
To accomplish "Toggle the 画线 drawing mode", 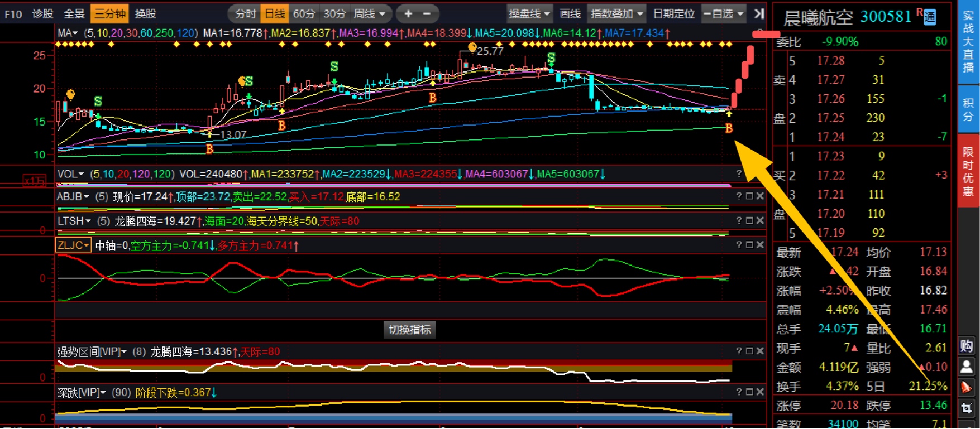I will coord(570,14).
